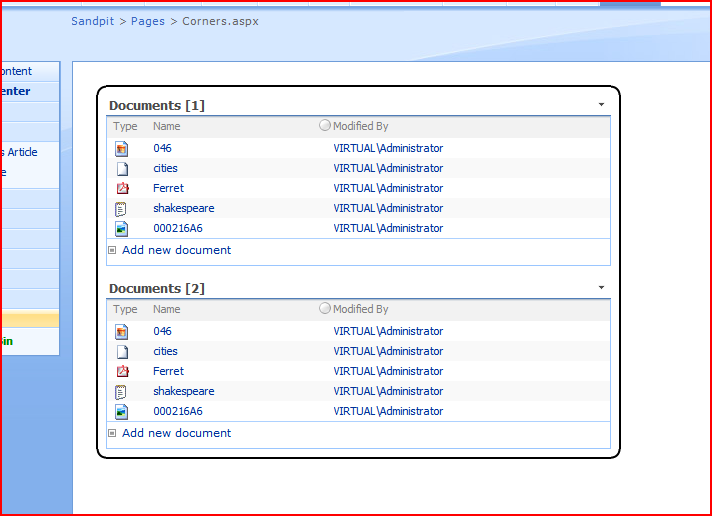Click Add new document link in Documents [2]
Screen dimensions: 712x516
coord(176,433)
